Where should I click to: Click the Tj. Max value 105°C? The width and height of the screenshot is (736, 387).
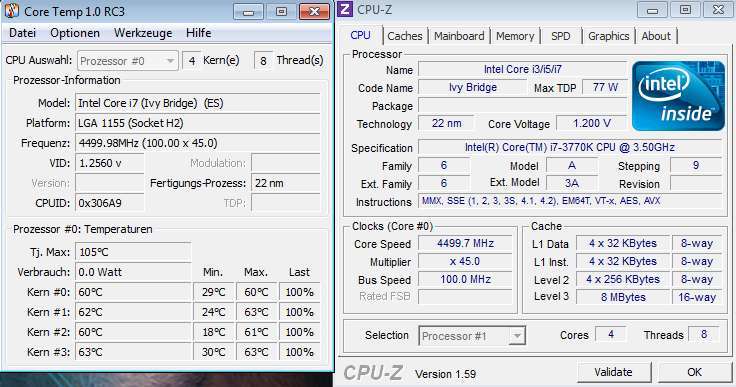click(133, 252)
